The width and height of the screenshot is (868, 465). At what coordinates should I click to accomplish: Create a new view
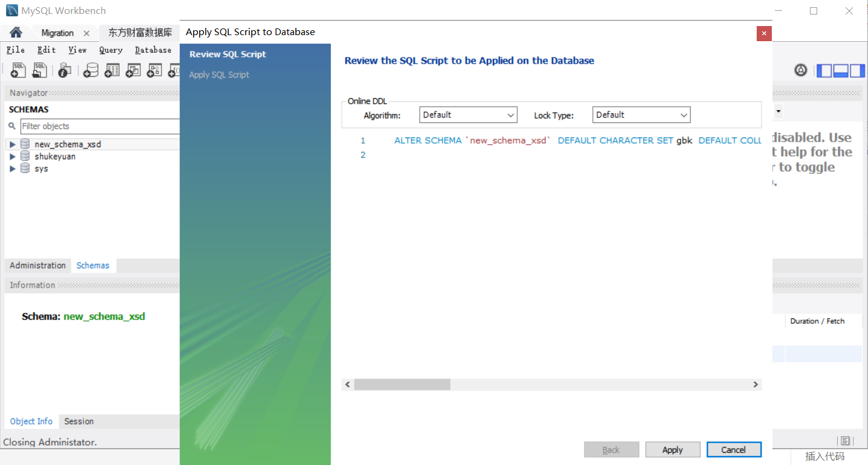click(x=133, y=70)
